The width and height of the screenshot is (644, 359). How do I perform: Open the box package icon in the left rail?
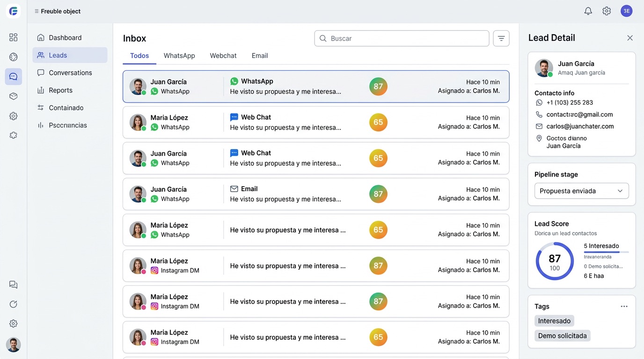click(13, 96)
